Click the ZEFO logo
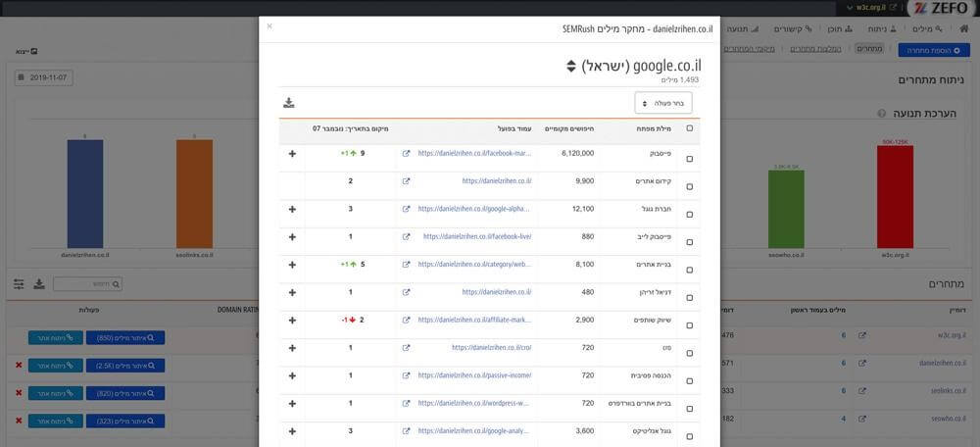The width and height of the screenshot is (980, 447). (x=943, y=8)
